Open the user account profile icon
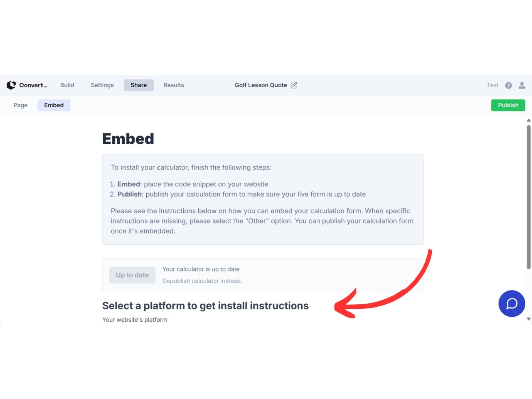 [x=522, y=85]
